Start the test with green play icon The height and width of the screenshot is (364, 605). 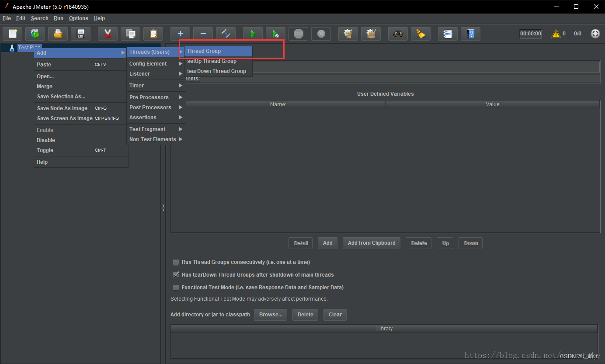coord(253,34)
